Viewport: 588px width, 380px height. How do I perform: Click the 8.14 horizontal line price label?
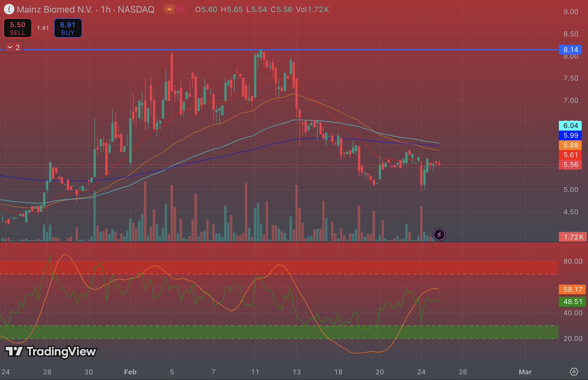pyautogui.click(x=571, y=50)
